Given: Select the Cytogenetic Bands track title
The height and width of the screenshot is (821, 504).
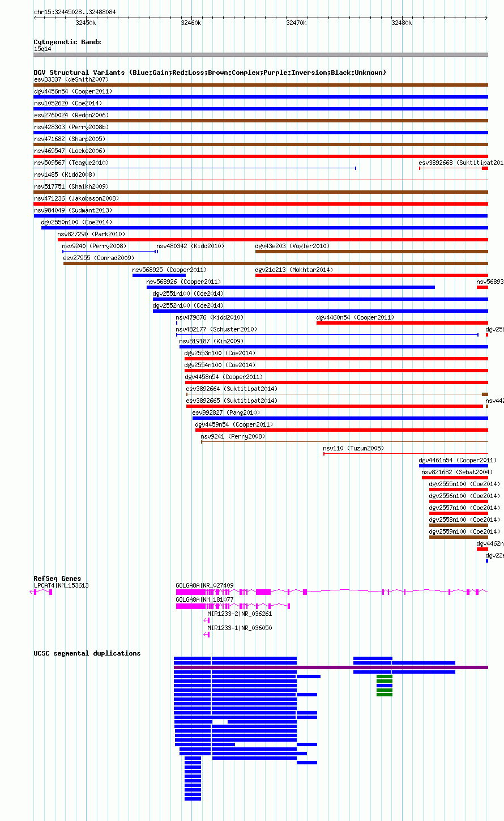Looking at the screenshot, I should [x=67, y=42].
